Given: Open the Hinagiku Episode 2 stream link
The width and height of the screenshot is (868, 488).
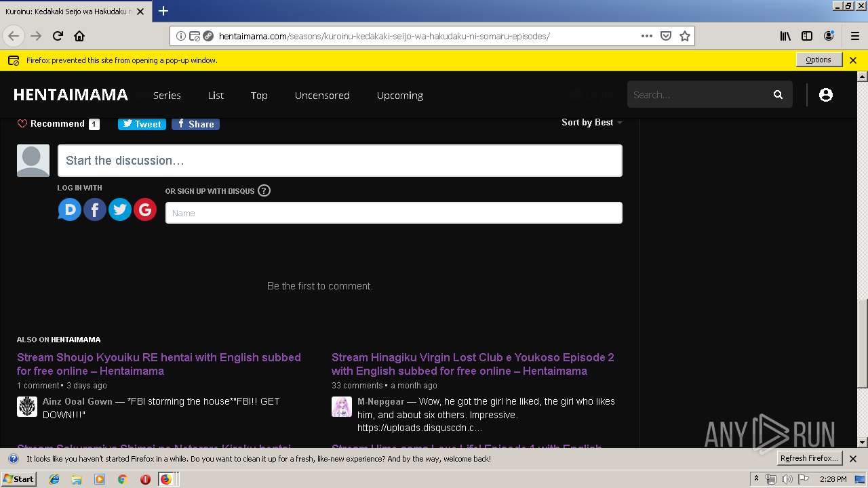Looking at the screenshot, I should 473,364.
